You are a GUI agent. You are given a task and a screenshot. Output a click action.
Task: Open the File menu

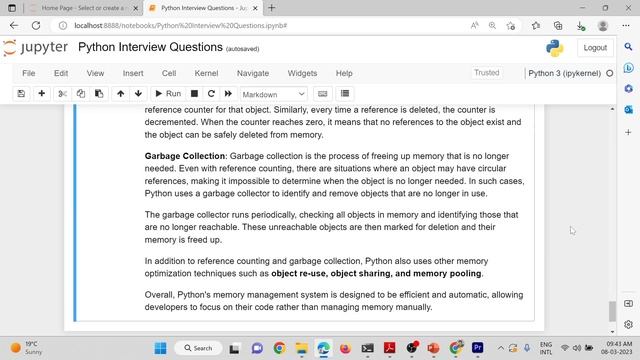pos(29,73)
